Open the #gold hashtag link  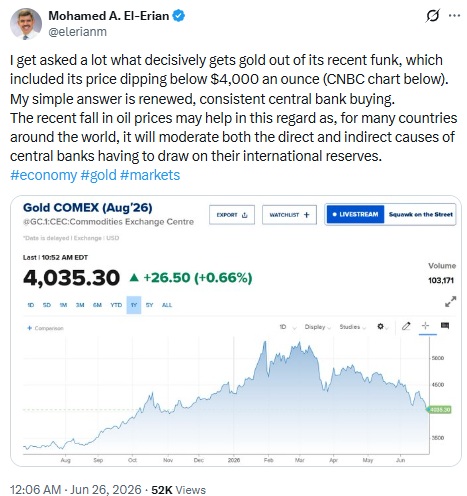(99, 175)
